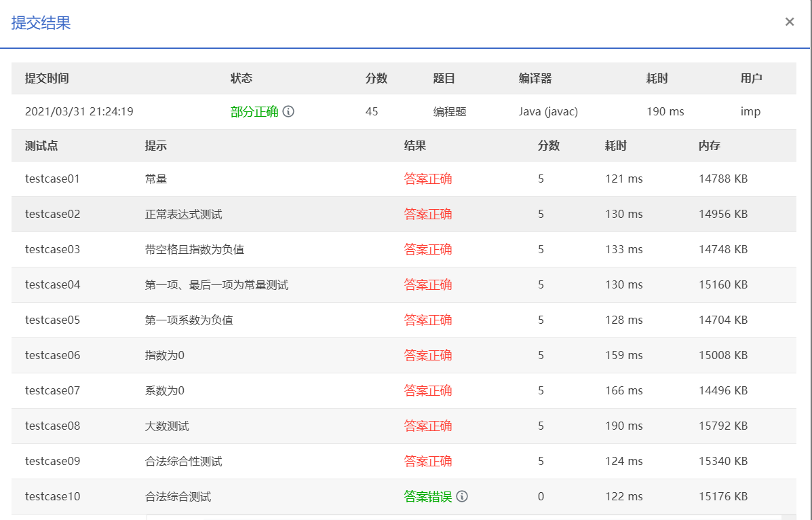This screenshot has height=520, width=812.
Task: Click info icon next to 部分正确
Action: 288,111
